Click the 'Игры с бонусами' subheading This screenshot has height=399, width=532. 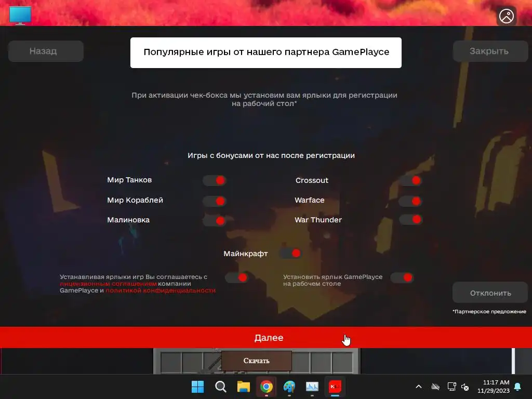tap(271, 155)
